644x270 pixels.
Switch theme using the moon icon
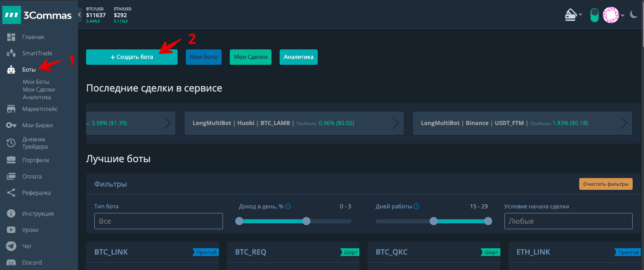click(x=634, y=15)
